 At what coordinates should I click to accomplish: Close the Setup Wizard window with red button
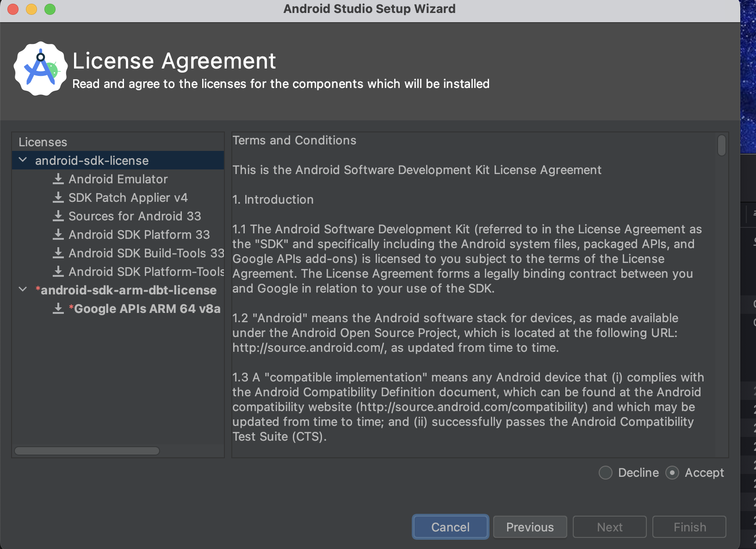13,9
